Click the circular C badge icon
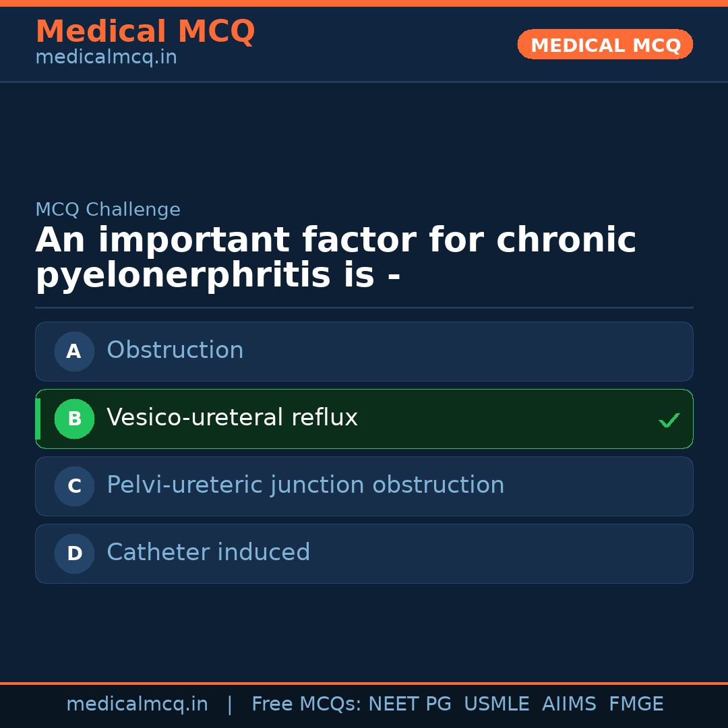Viewport: 728px width, 728px height. [74, 486]
